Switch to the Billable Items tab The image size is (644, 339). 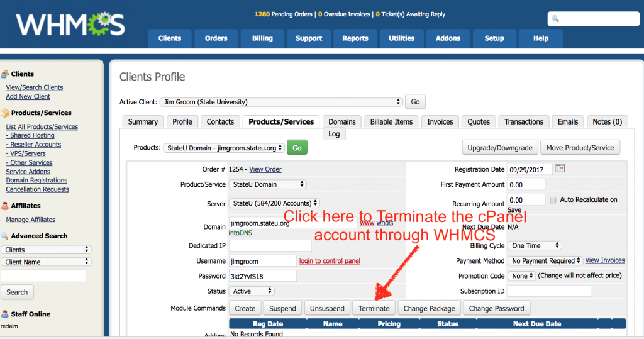click(x=391, y=121)
